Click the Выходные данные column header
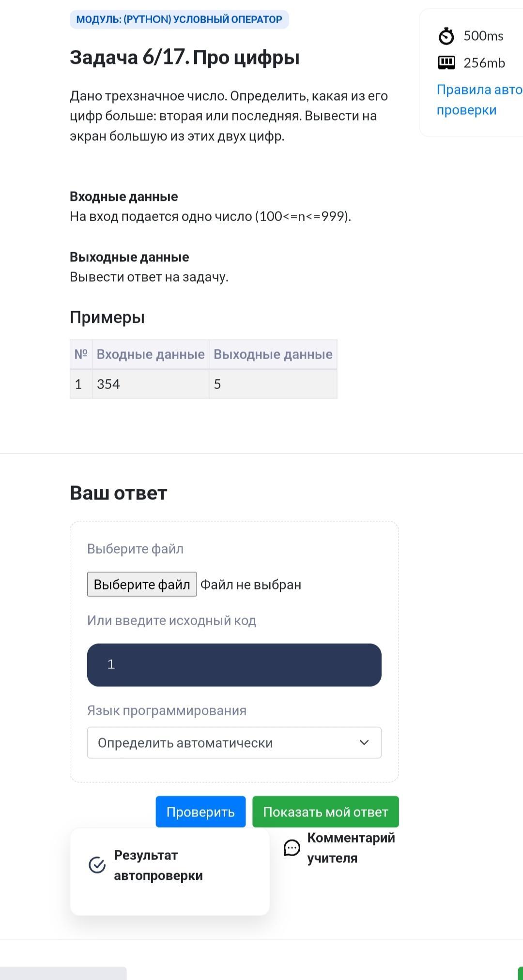Image resolution: width=523 pixels, height=980 pixels. pyautogui.click(x=273, y=354)
